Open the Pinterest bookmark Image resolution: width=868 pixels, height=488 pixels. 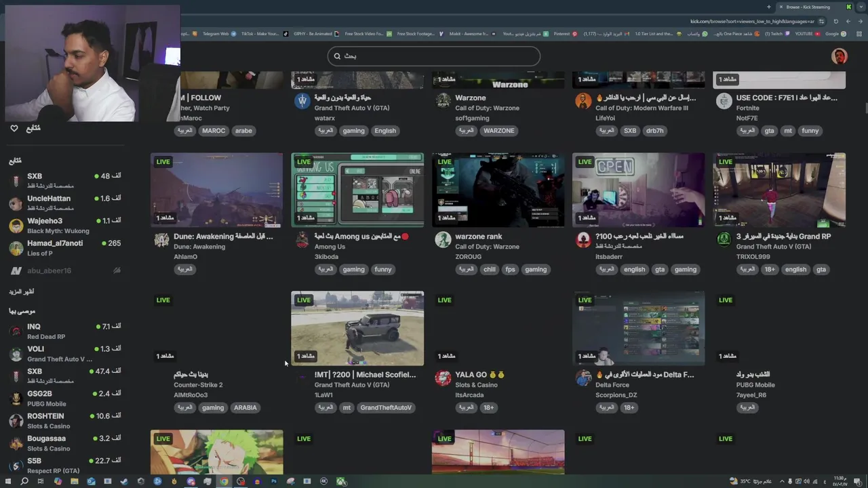pyautogui.click(x=565, y=34)
